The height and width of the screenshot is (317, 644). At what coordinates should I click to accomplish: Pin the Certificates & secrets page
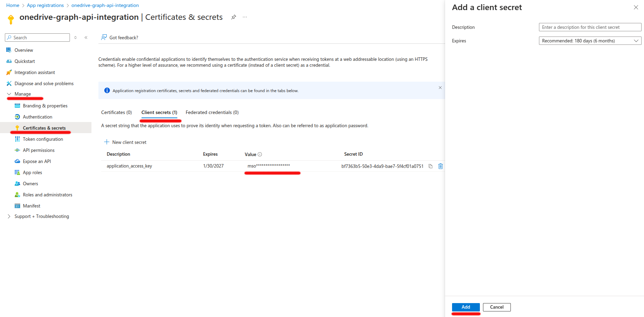coord(234,17)
